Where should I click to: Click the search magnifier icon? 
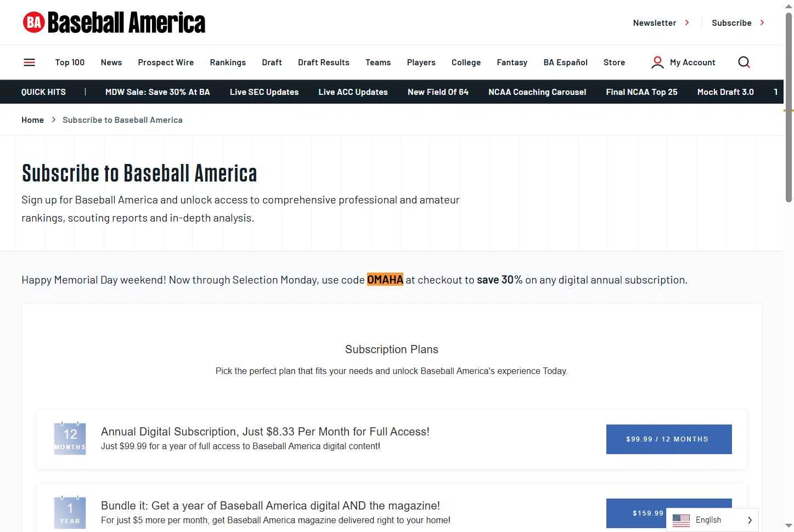744,63
